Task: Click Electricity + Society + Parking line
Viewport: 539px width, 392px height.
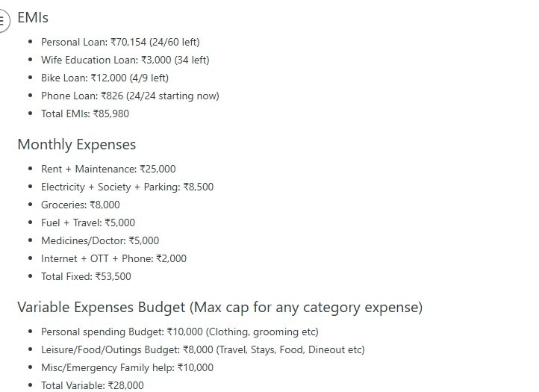Action: 127,187
